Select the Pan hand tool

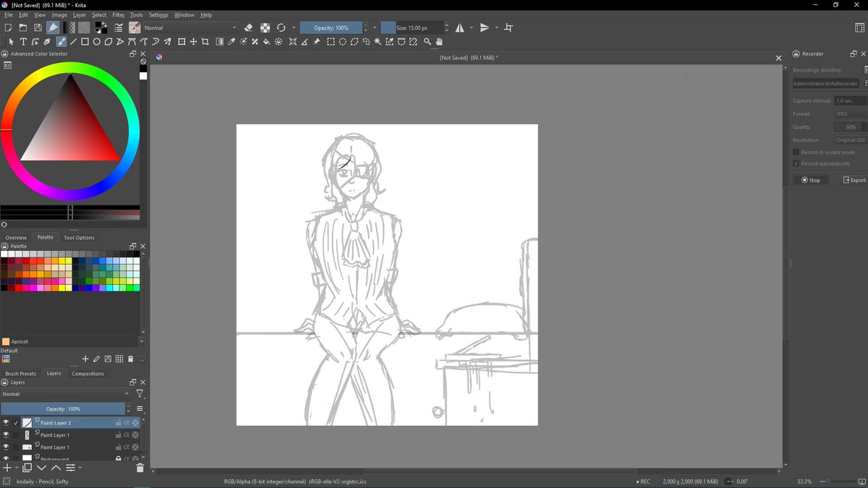click(x=438, y=42)
